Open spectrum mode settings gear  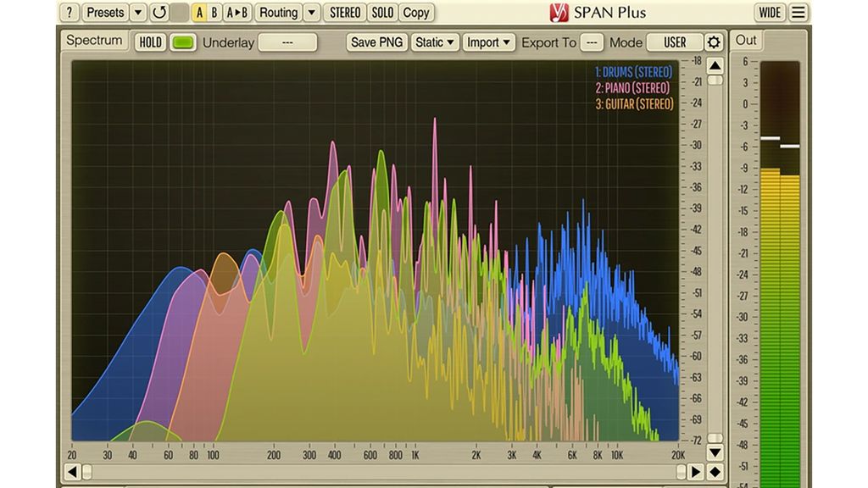click(714, 42)
